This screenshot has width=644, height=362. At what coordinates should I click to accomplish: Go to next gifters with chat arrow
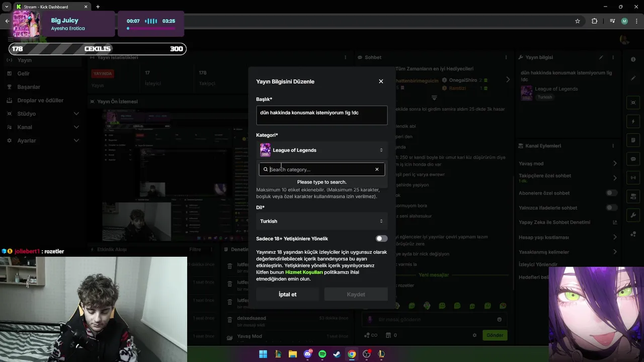(508, 79)
